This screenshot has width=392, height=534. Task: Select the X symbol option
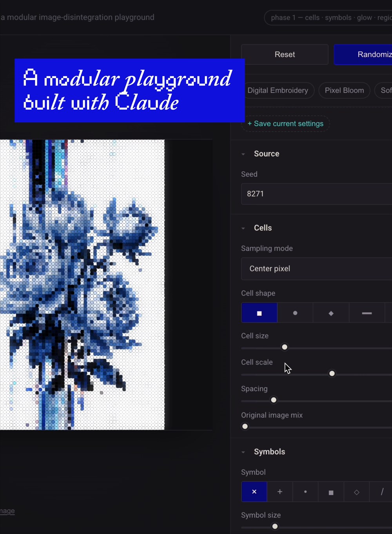pos(254,492)
